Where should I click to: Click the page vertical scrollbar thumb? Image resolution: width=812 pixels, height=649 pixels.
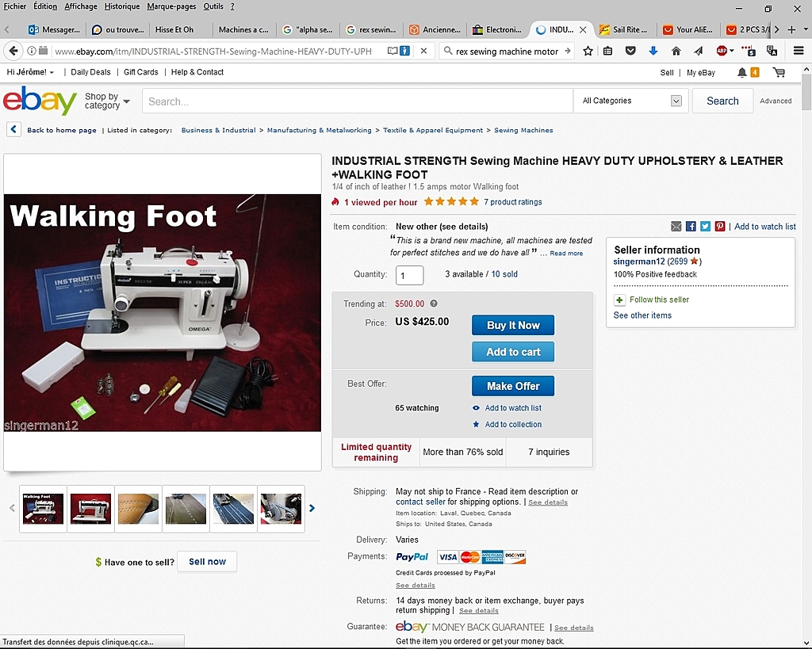point(806,92)
